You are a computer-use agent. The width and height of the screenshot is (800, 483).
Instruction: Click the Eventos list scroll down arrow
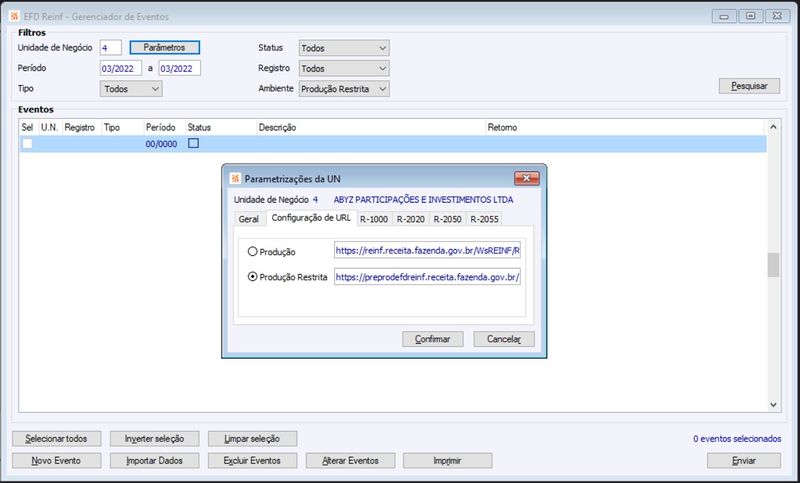coord(773,405)
